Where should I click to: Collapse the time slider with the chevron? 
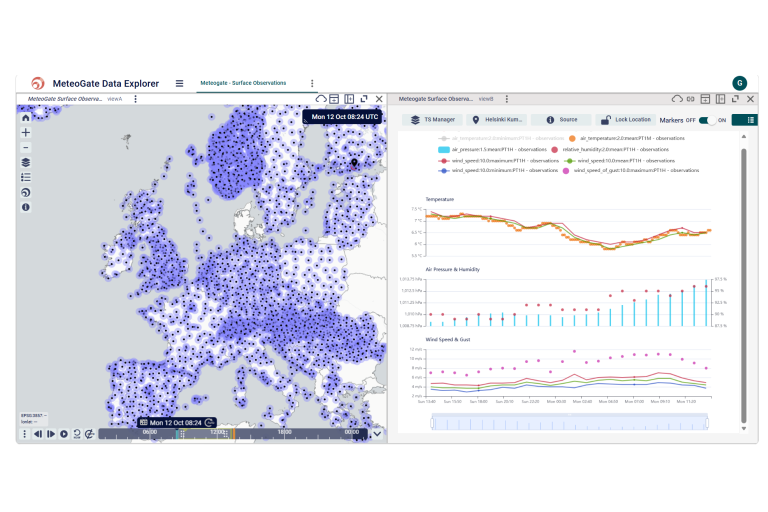pos(377,434)
